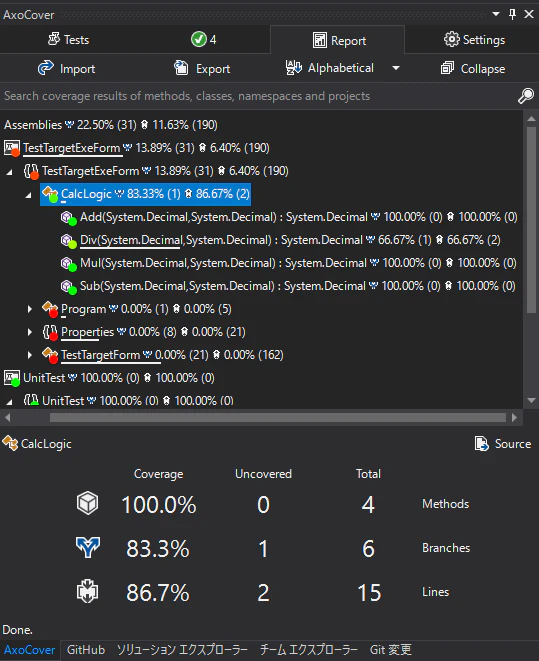Open the AxoCover window options dropdown arrow
The width and height of the screenshot is (539, 661).
click(496, 14)
